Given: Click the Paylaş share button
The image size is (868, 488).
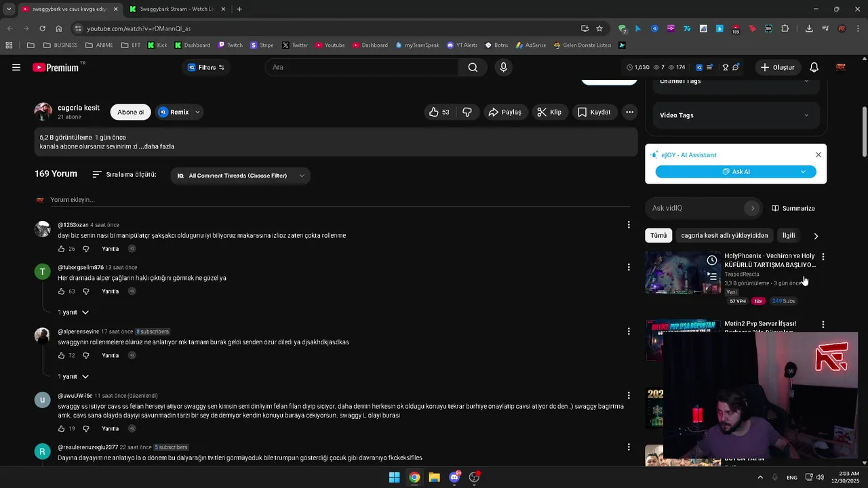Looking at the screenshot, I should click(505, 112).
